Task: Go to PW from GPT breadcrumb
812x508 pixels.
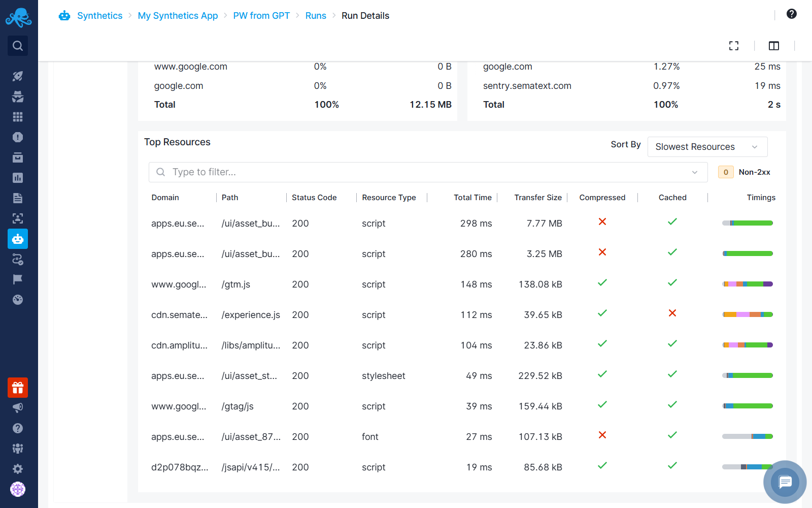Action: click(261, 16)
